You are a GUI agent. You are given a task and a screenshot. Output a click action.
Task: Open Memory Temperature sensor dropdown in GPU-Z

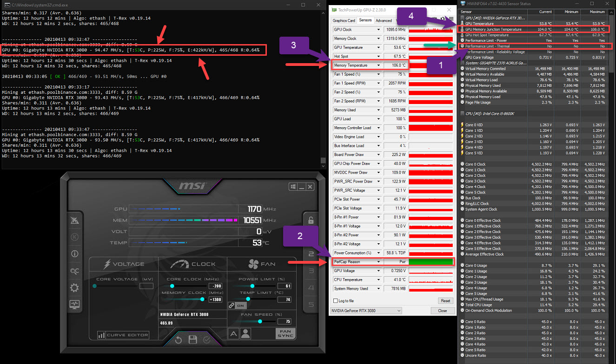[x=378, y=65]
